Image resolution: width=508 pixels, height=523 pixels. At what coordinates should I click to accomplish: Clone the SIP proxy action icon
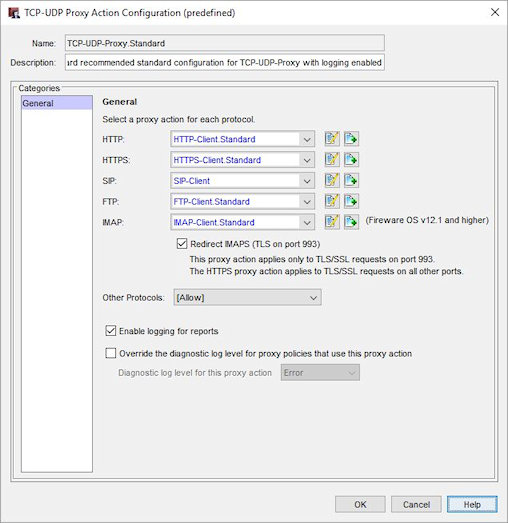coord(351,180)
